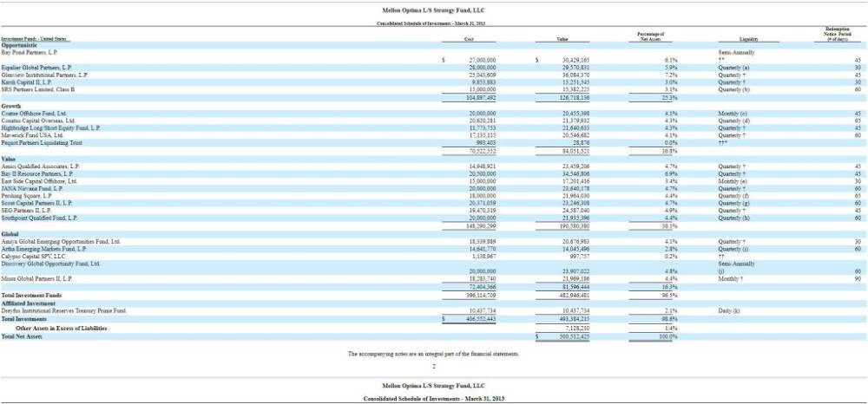The width and height of the screenshot is (868, 404).
Task: Select the '100.0%' total percentage
Action: point(670,336)
